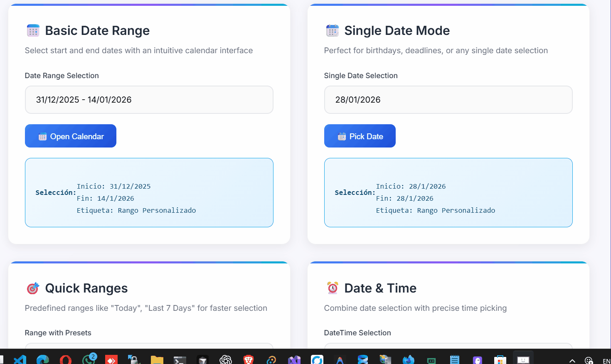Launch the Brave browser from the taskbar
This screenshot has width=611, height=364.
click(248, 359)
